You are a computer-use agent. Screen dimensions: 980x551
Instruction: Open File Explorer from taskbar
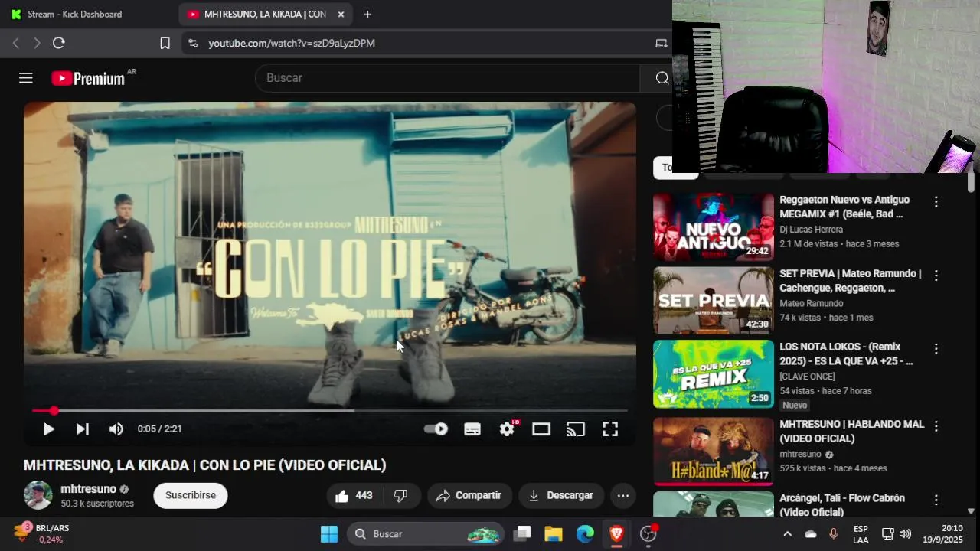click(x=554, y=534)
